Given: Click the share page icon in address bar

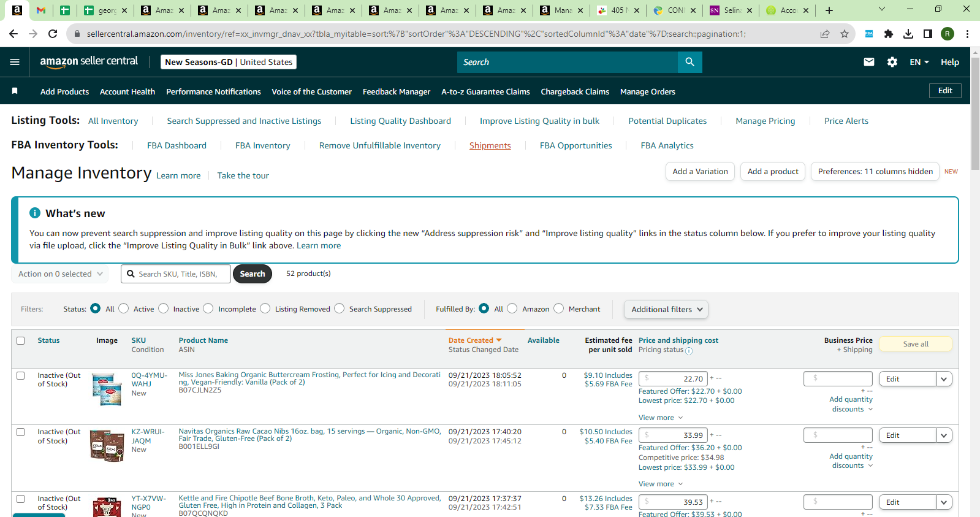Looking at the screenshot, I should point(825,34).
